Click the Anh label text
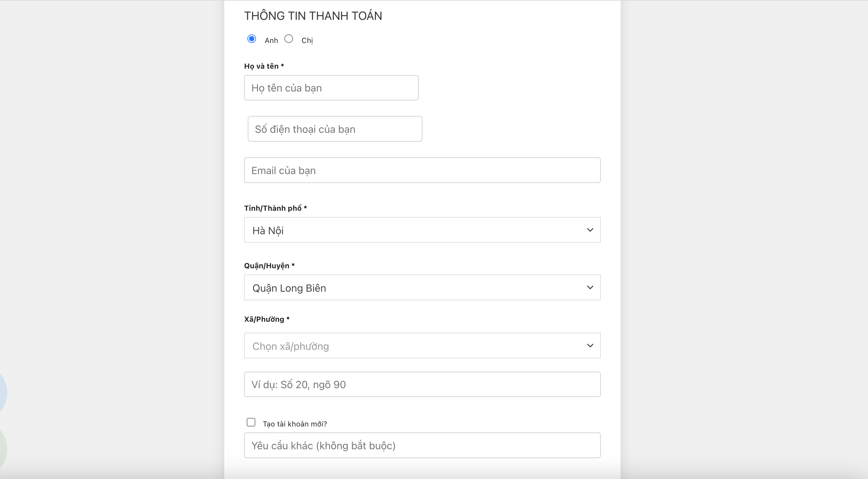 pos(271,40)
